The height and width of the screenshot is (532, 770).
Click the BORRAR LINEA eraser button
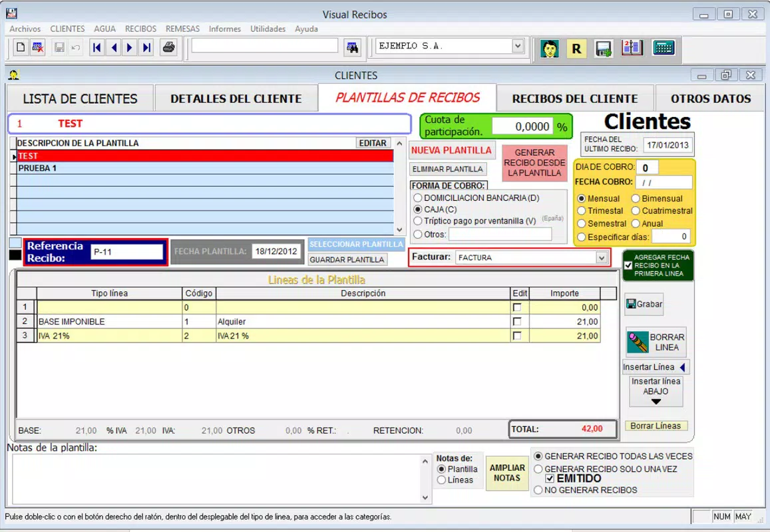656,342
